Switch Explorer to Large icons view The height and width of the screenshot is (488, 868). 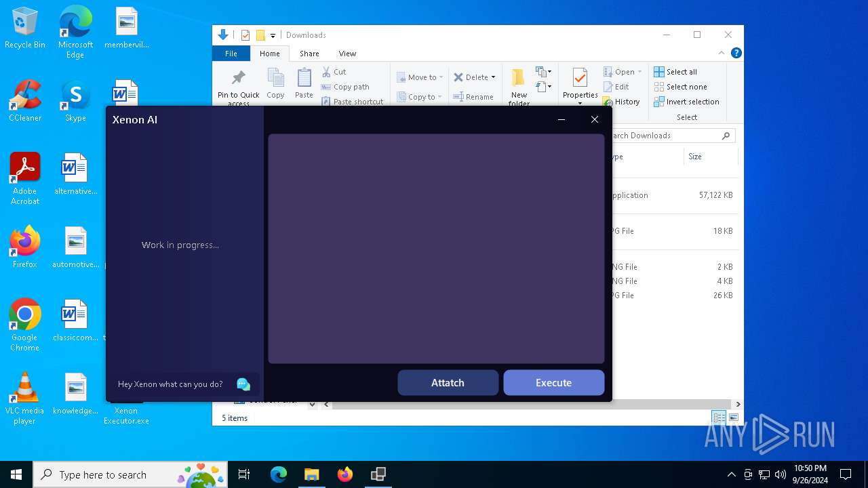click(x=733, y=418)
